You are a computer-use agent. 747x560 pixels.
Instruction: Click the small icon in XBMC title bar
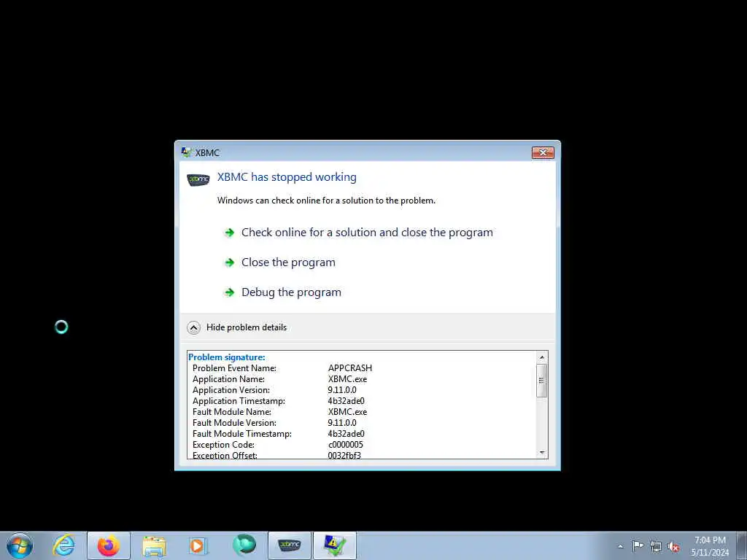point(186,152)
